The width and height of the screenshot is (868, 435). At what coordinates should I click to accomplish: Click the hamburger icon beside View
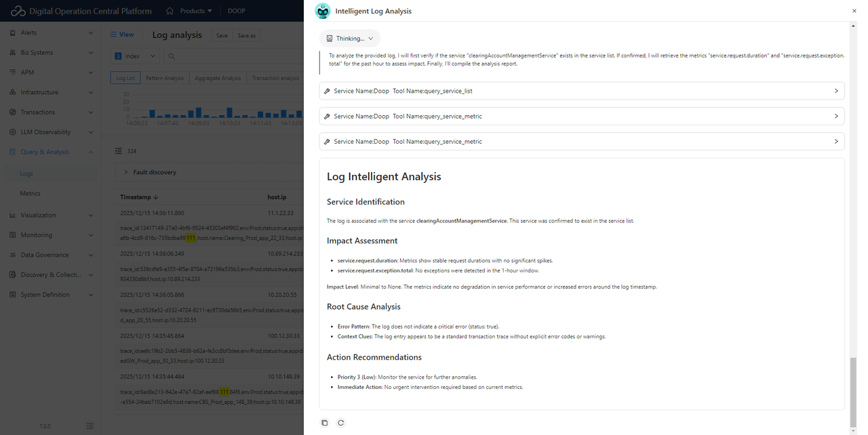click(x=113, y=35)
